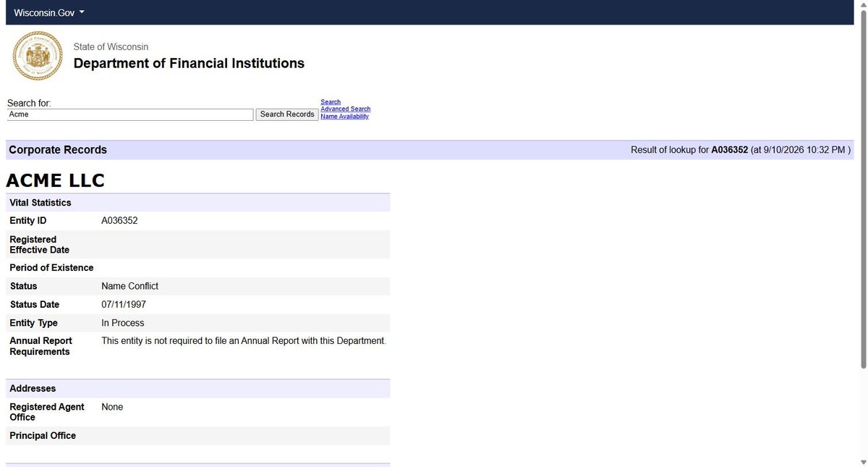Select the Entity ID value A036352
This screenshot has width=868, height=467.
119,221
